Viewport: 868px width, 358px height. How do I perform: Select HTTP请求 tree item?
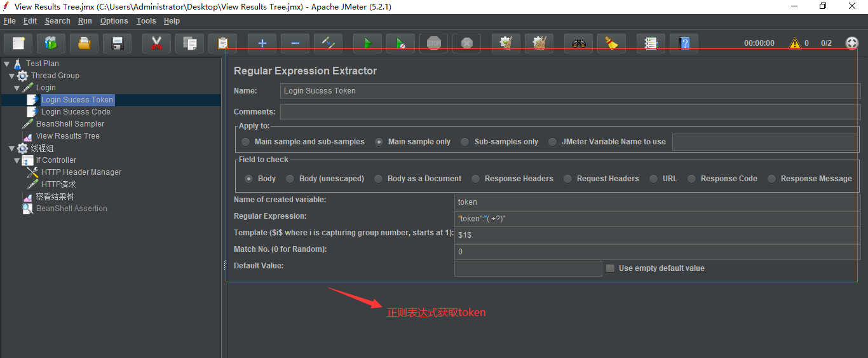[58, 184]
